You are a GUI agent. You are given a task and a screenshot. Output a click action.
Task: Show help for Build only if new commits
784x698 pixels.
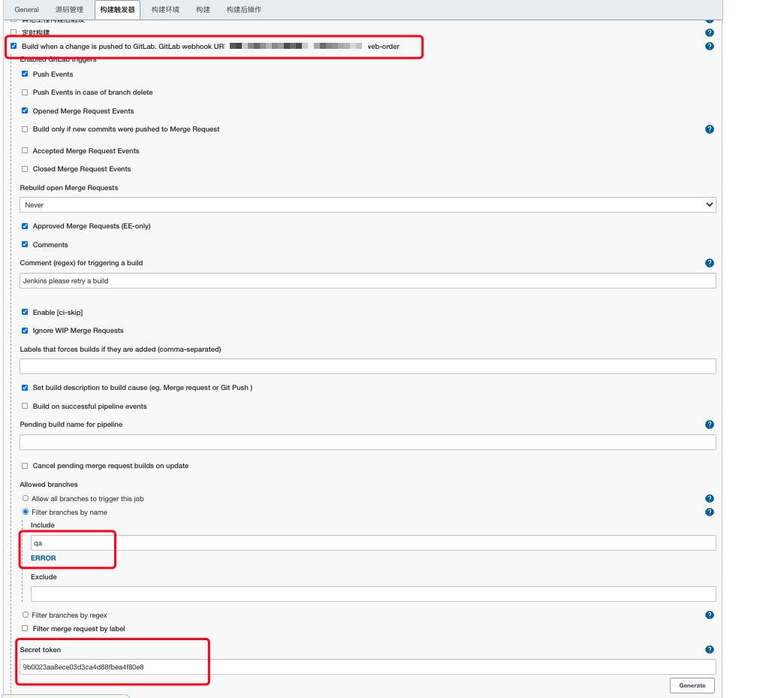pos(709,129)
